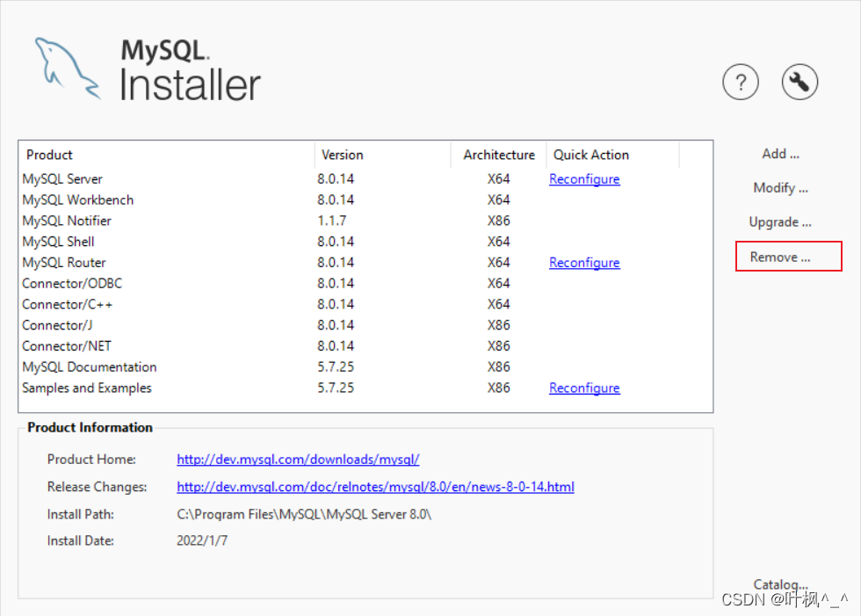Sort by the Version column header
This screenshot has width=861, height=616.
point(383,155)
